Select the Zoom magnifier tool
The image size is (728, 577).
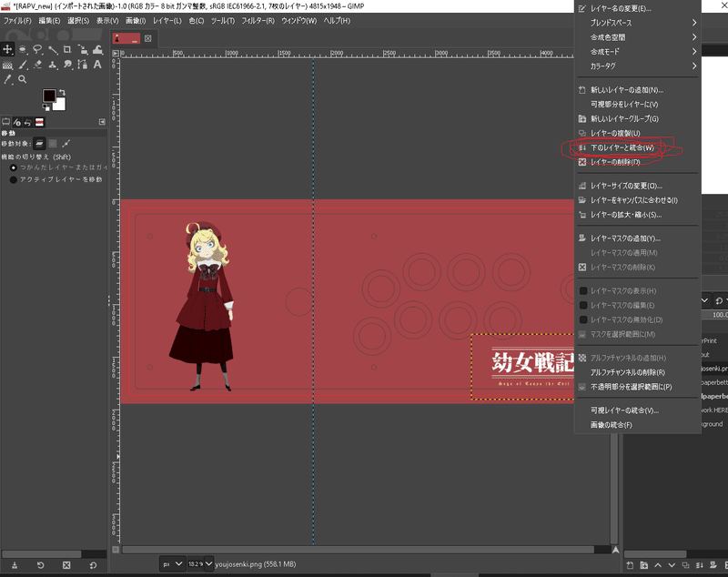(x=22, y=79)
